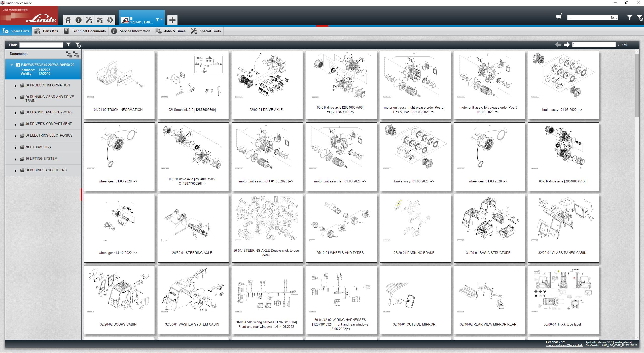Apply filter icon next to top search

click(x=630, y=17)
